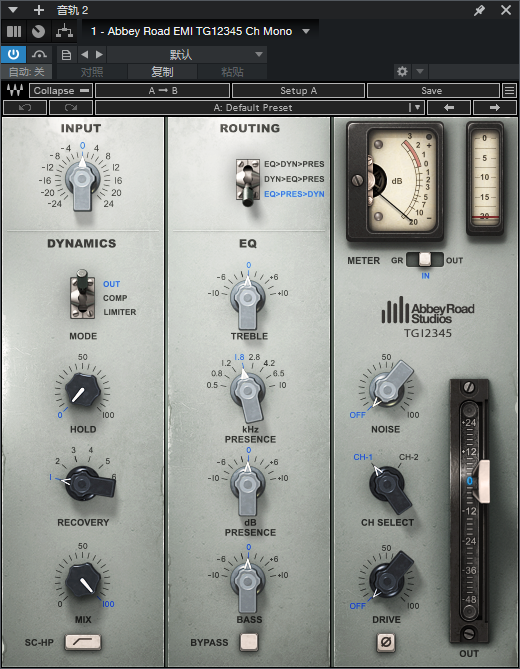Select EQ>PRES>DYN routing option
Screen dimensions: 520x669
pos(294,194)
